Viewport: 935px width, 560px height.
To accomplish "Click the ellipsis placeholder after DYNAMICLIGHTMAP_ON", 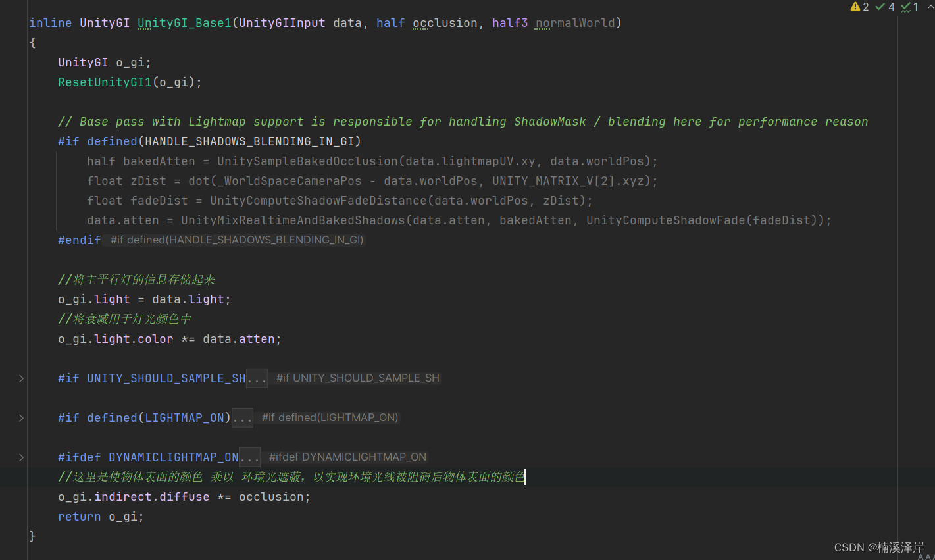I will coord(249,457).
